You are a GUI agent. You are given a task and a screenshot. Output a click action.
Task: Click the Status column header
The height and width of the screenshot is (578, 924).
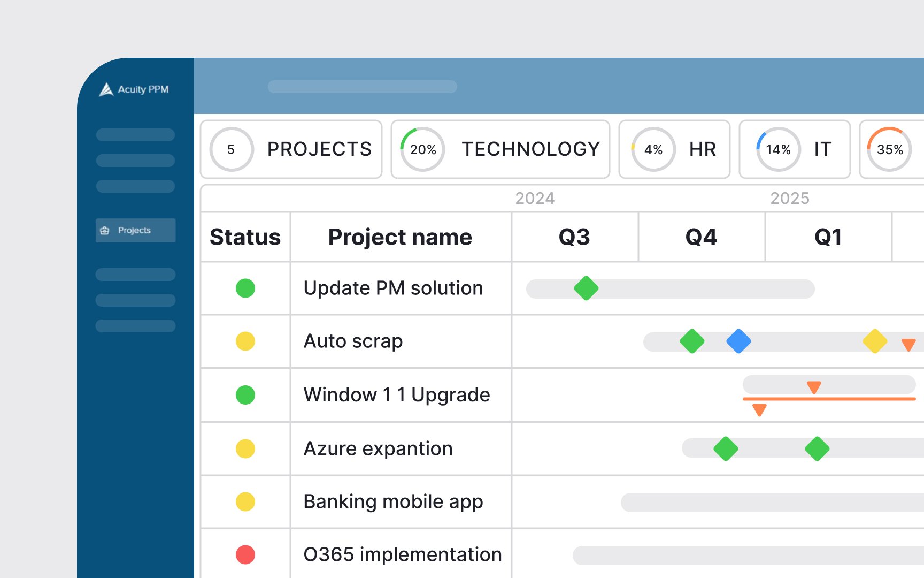[x=245, y=237]
